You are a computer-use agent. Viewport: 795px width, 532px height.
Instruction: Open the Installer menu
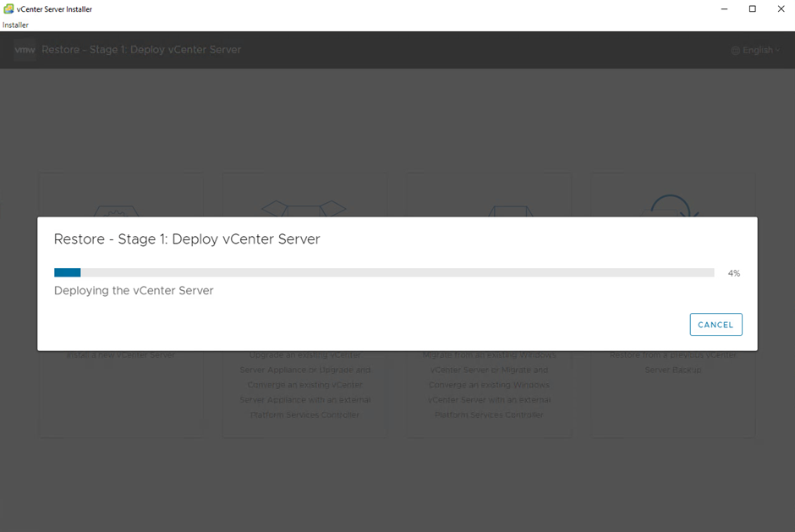point(15,25)
